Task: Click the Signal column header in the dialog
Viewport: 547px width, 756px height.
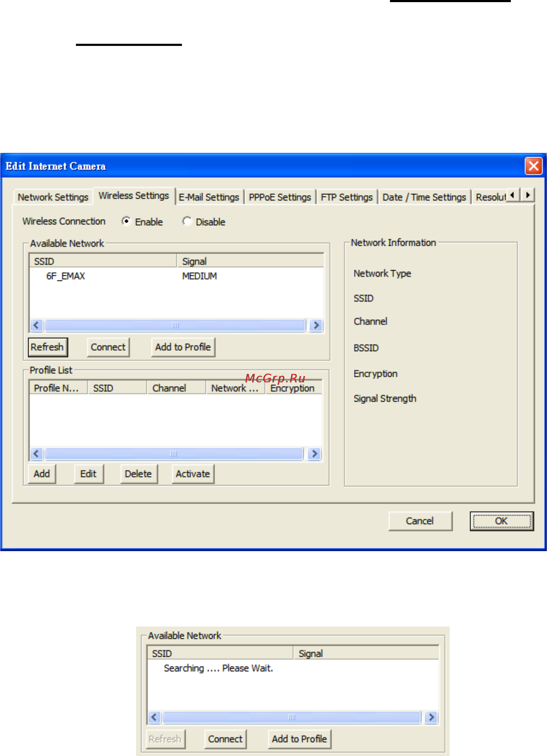Action: 250,261
